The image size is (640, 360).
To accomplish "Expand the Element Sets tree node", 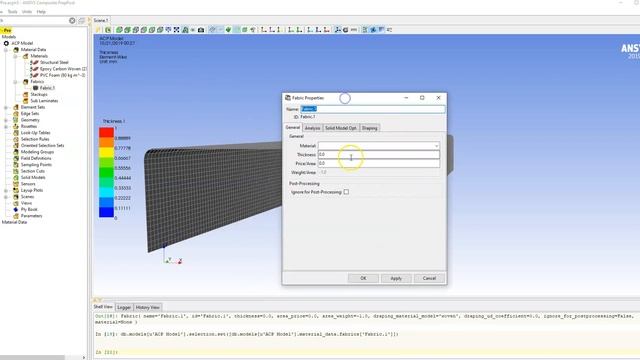I will 6,107.
